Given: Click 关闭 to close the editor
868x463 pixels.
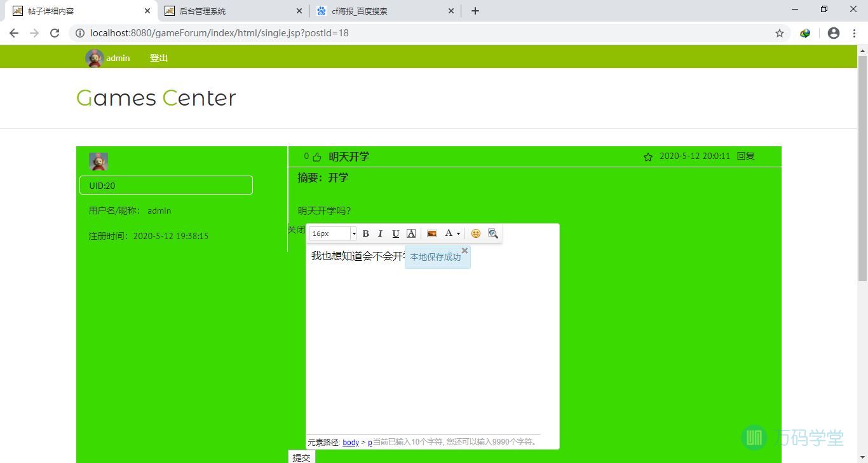Looking at the screenshot, I should click(x=296, y=230).
